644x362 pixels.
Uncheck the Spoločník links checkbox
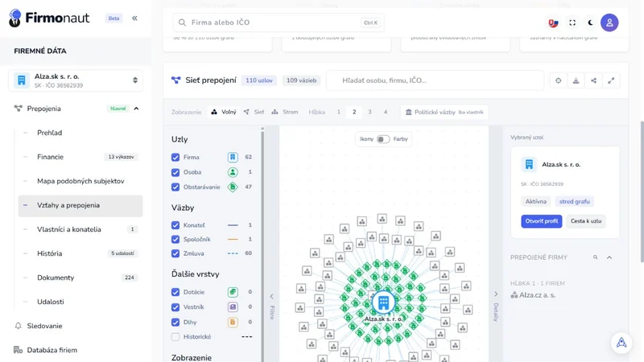(175, 239)
